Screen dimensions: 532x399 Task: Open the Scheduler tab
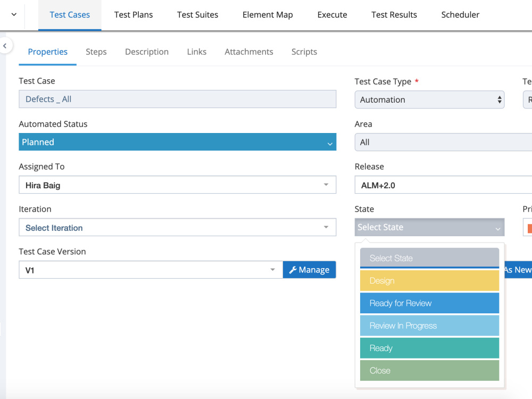coord(460,15)
